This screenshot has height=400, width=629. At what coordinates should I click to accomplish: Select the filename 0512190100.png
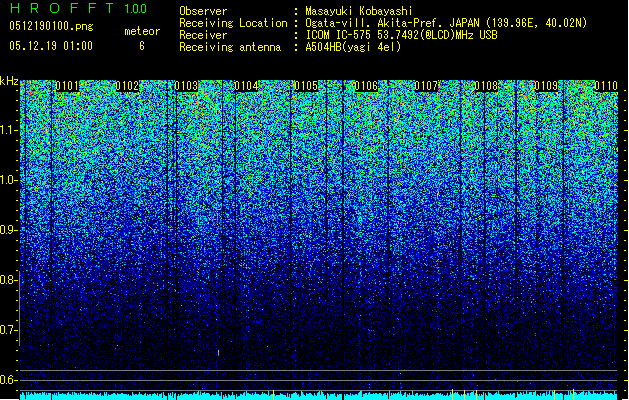coord(51,27)
